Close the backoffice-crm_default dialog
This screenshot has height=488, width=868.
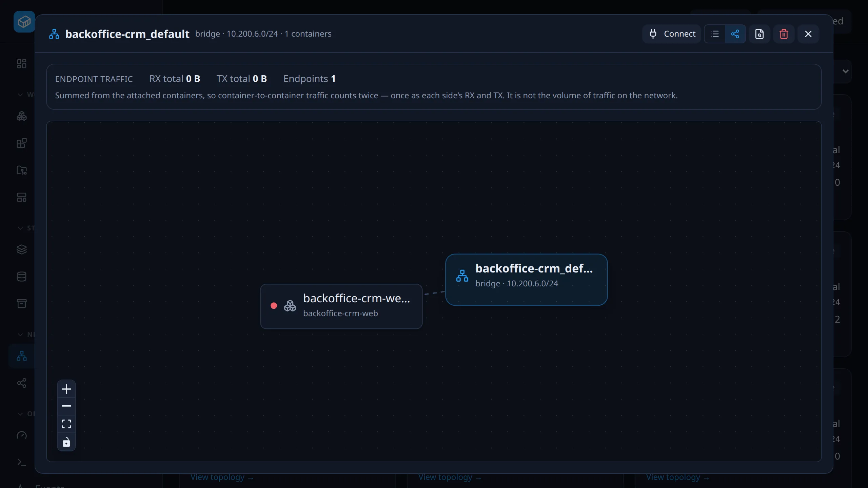tap(808, 34)
